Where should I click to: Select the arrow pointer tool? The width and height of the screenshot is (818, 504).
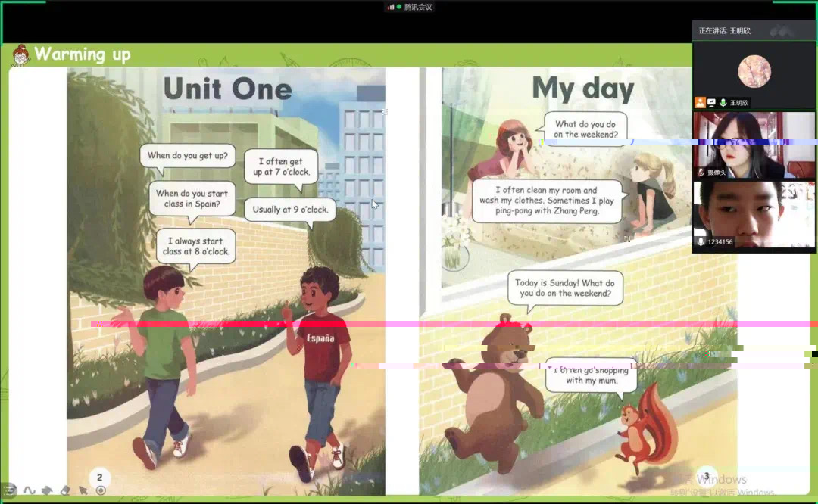(83, 490)
